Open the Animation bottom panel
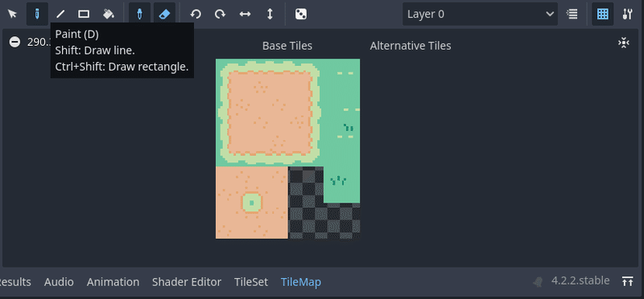This screenshot has width=644, height=299. 113,282
